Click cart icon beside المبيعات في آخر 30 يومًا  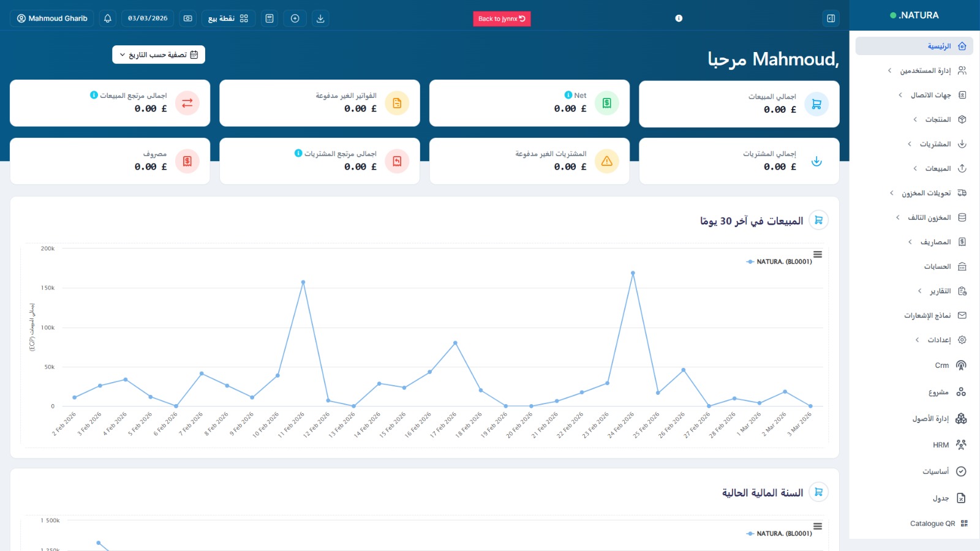(x=818, y=220)
